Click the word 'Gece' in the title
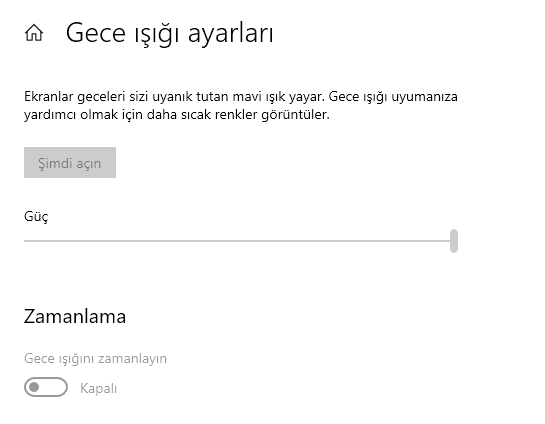545x424 pixels. (96, 33)
